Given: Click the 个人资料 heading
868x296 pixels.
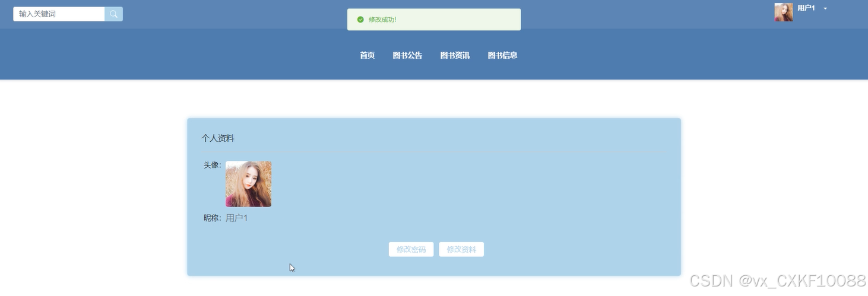Looking at the screenshot, I should [218, 138].
